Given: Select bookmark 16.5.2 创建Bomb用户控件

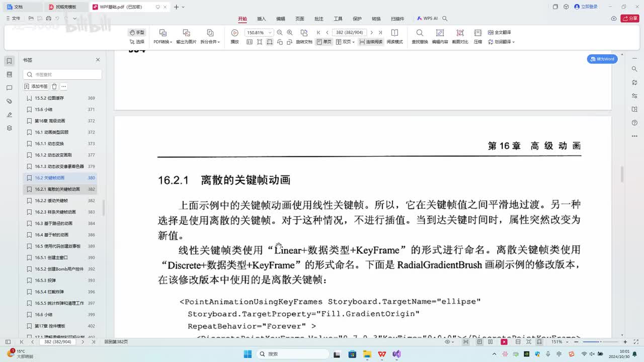Looking at the screenshot, I should [60, 269].
